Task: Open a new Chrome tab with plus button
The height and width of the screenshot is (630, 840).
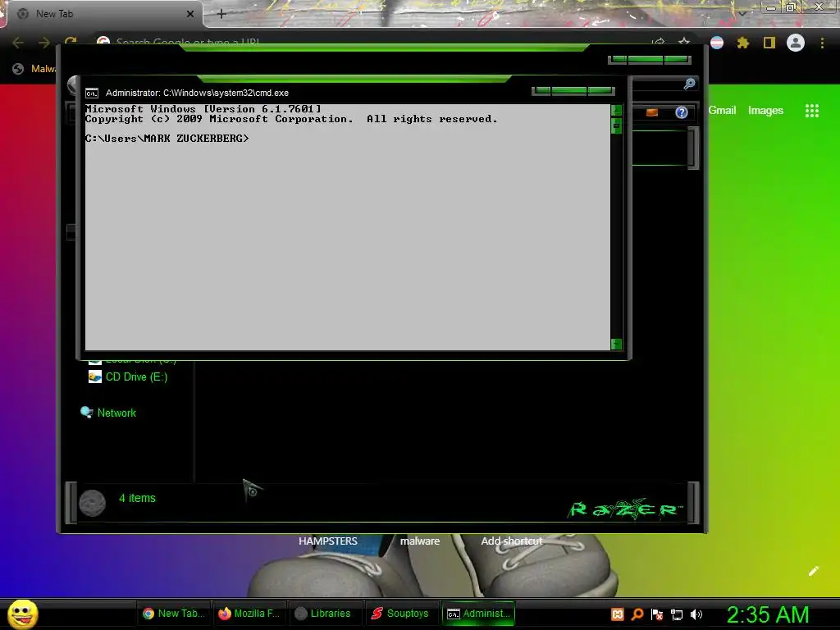Action: point(221,14)
